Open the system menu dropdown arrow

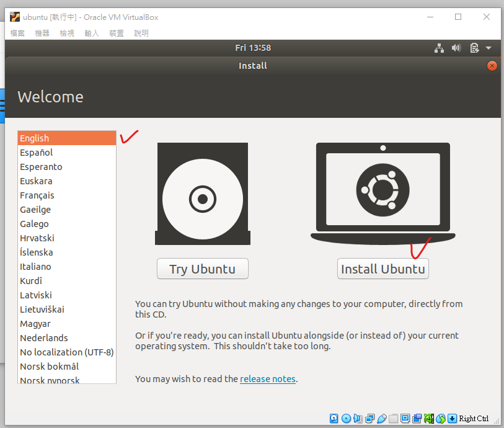[x=489, y=48]
